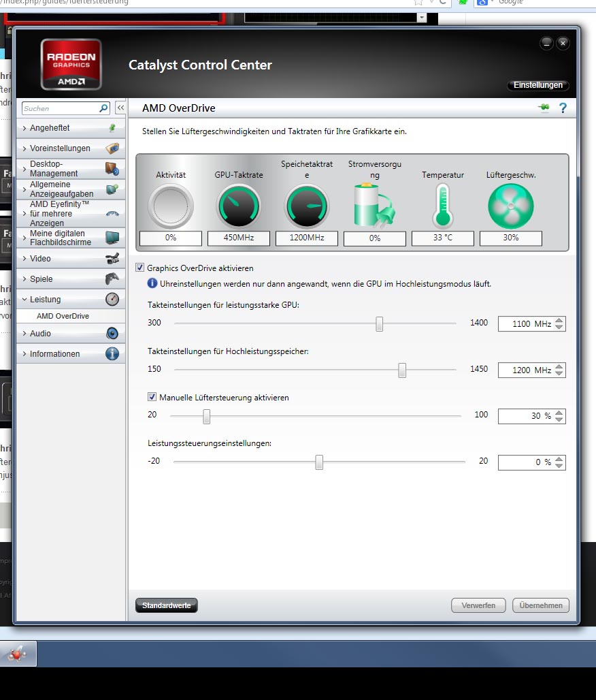Image resolution: width=596 pixels, height=700 pixels.
Task: Click the Standardwerte button
Action: pos(167,605)
